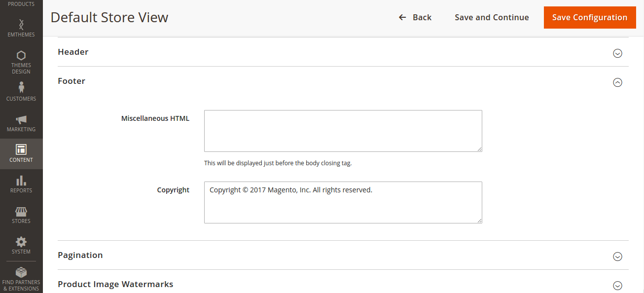The image size is (644, 293).
Task: Go Back using the arrow button
Action: click(x=415, y=17)
